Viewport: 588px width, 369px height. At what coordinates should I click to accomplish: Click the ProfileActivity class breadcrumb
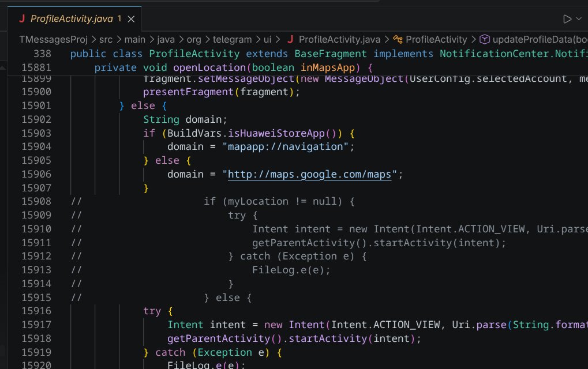pos(436,39)
